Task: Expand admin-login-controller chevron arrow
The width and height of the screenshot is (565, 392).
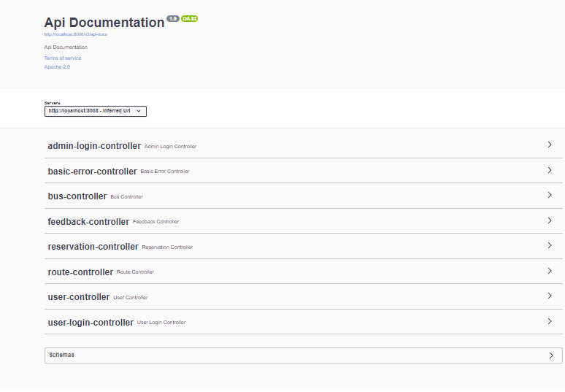Action: [x=550, y=145]
